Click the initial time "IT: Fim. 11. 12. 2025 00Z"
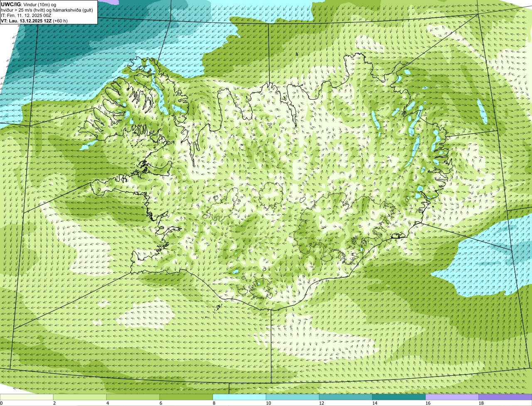This screenshot has height=406, width=532. tap(26, 15)
